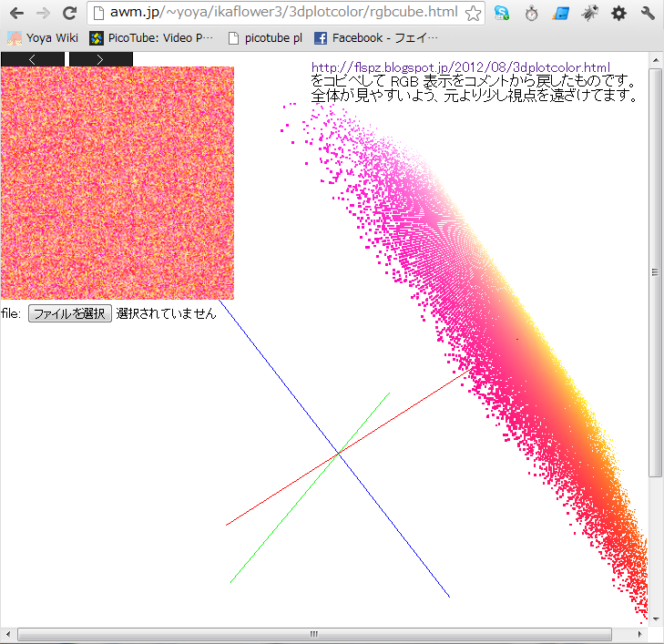Click the text line starting 全体が見やすいよう
Viewport: 664px width, 644px height.
tap(475, 96)
